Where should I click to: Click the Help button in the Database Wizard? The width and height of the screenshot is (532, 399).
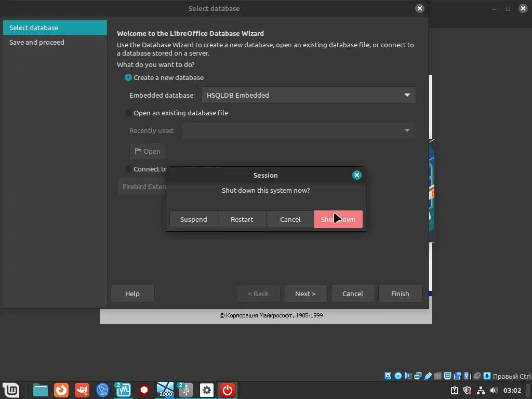132,294
